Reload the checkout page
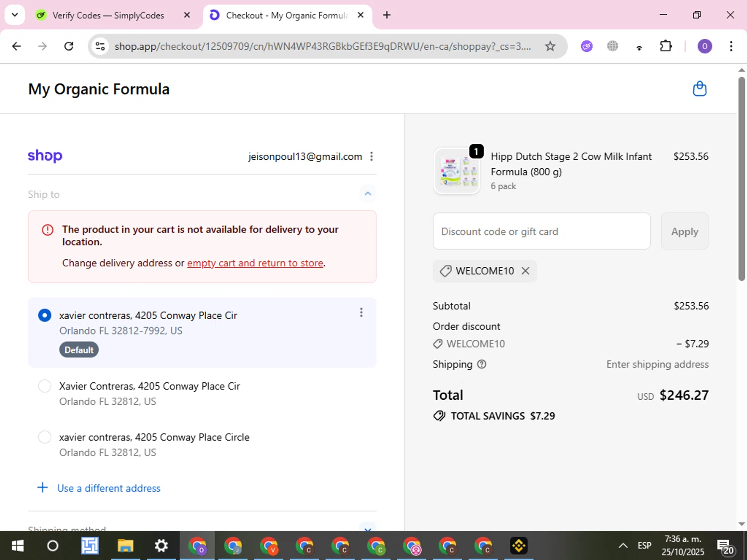747x560 pixels. (69, 46)
